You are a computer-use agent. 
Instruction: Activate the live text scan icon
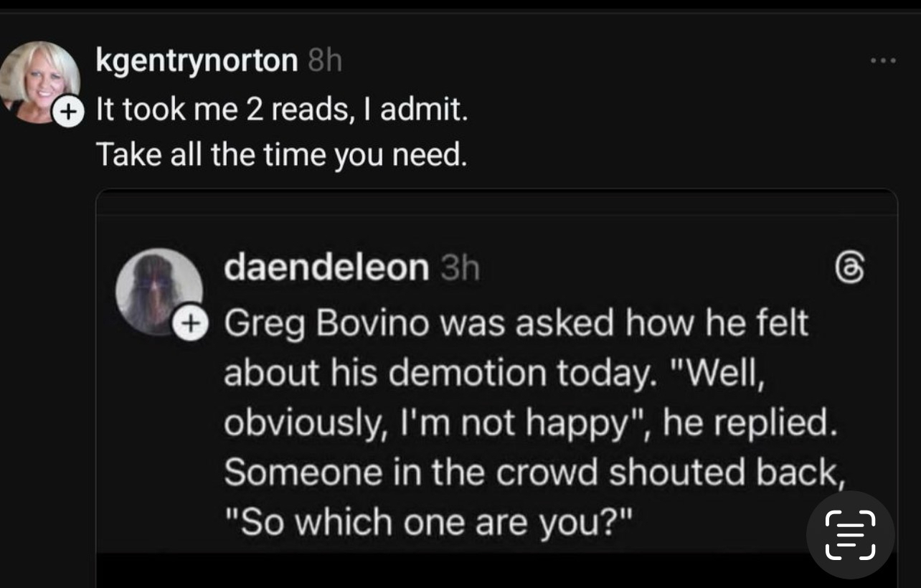(x=850, y=534)
